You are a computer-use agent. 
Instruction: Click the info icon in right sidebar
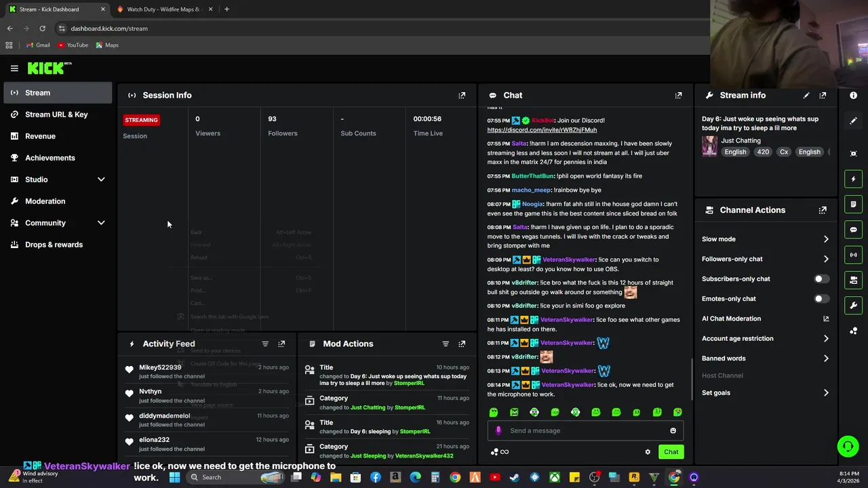854,96
